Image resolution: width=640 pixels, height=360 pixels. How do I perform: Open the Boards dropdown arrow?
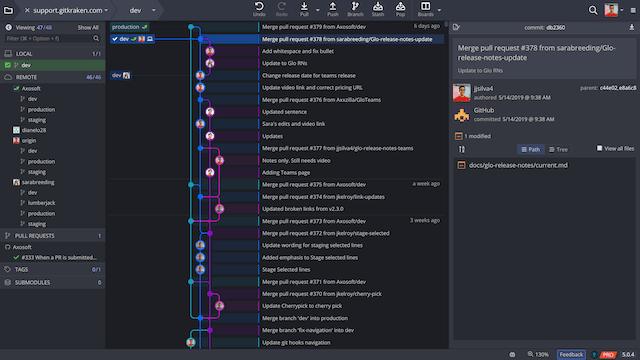tap(439, 10)
